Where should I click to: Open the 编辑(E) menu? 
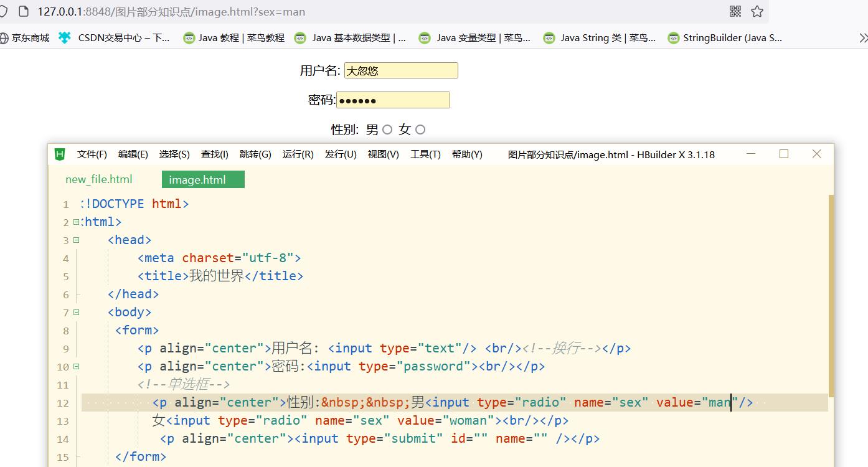pyautogui.click(x=133, y=154)
